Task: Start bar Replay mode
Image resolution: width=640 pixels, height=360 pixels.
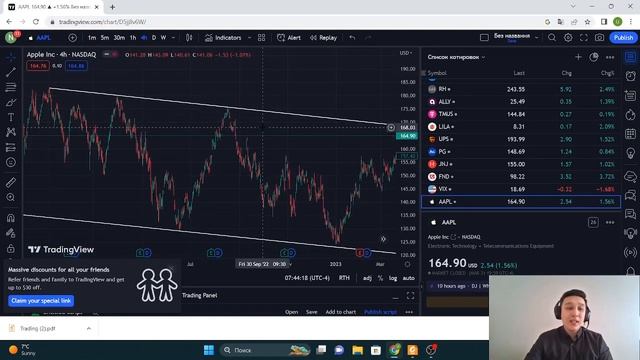Action: tap(323, 38)
